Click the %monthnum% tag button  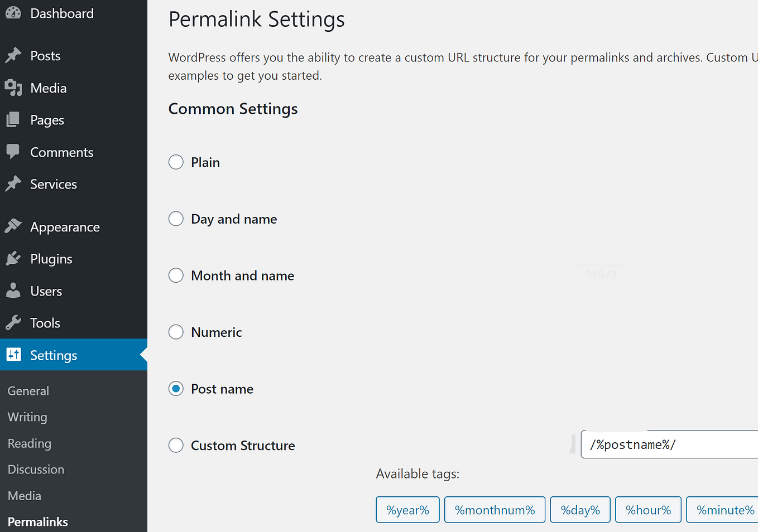point(495,510)
